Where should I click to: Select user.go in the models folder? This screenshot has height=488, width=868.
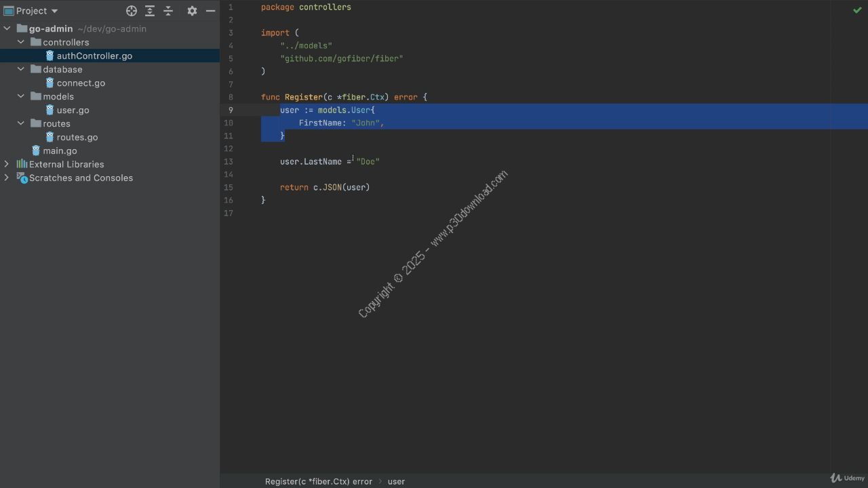(73, 110)
